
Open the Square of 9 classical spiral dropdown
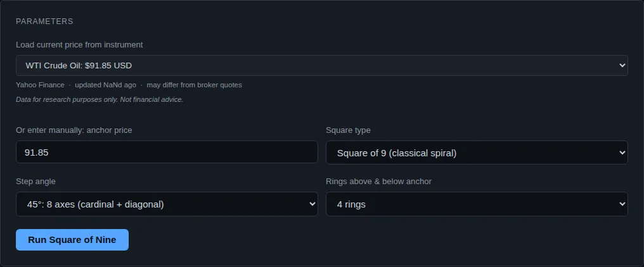pyautogui.click(x=477, y=152)
